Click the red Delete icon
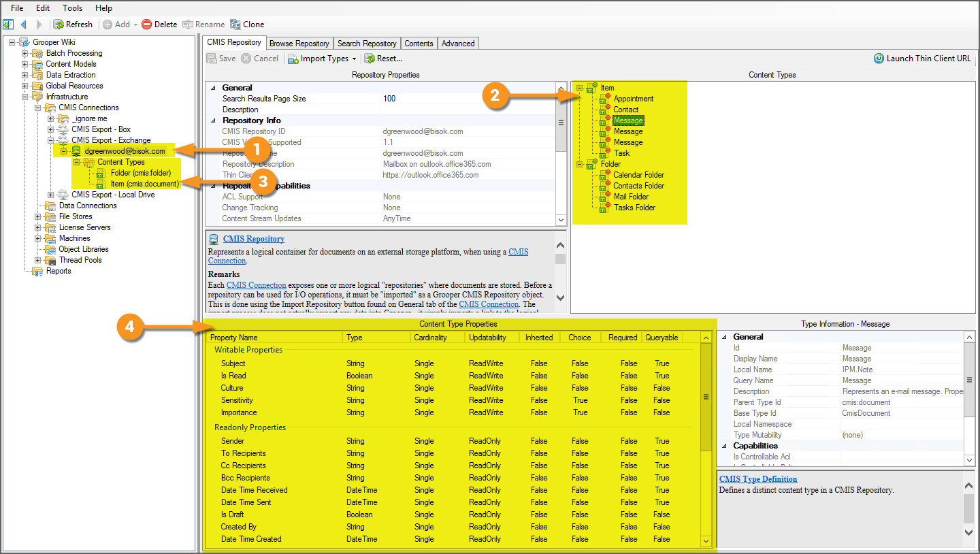Screen dimensions: 980x554 click(146, 25)
